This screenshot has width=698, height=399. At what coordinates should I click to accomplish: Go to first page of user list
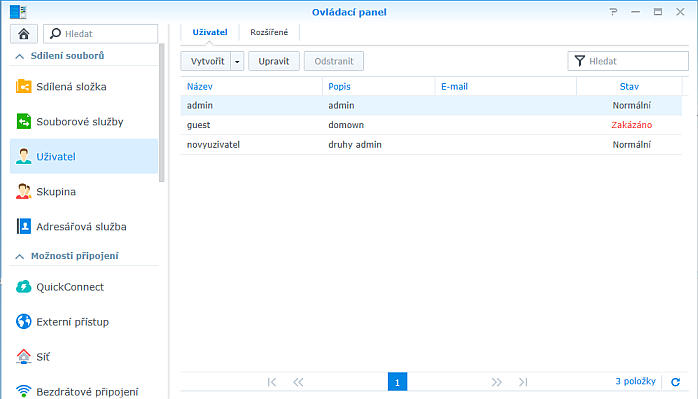[x=272, y=382]
